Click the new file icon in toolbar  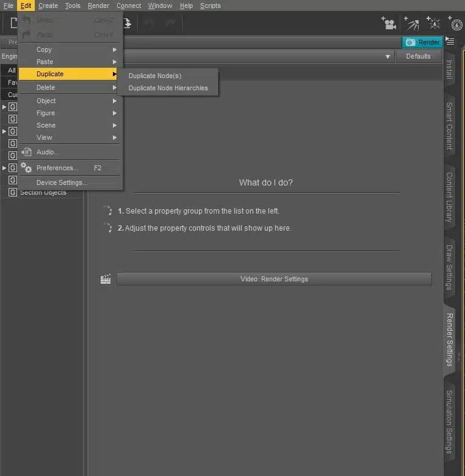click(12, 23)
